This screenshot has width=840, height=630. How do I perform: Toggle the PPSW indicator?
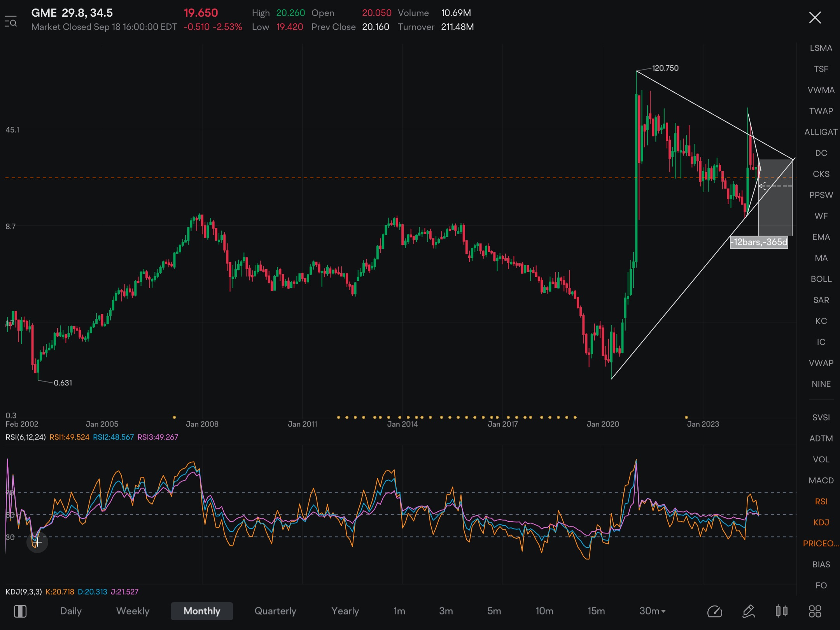(x=821, y=195)
